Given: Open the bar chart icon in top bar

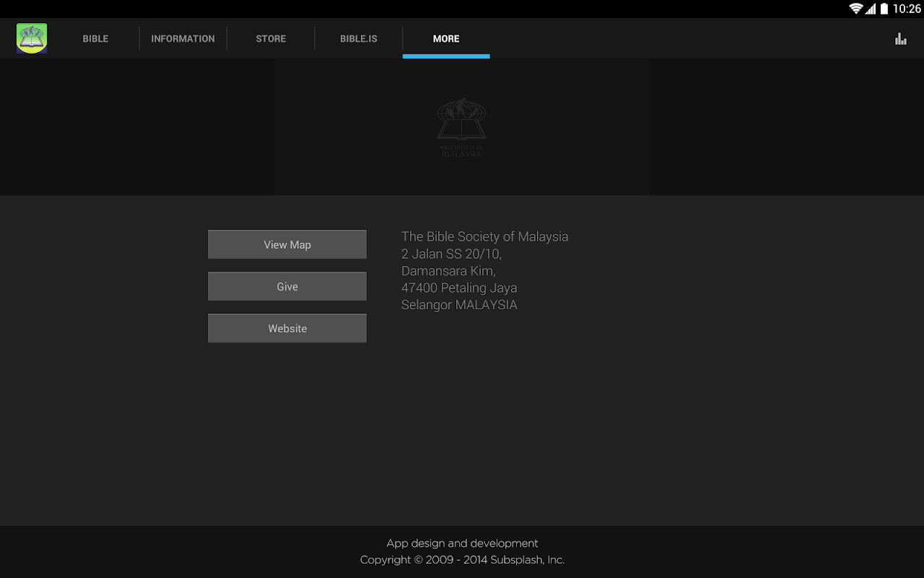Looking at the screenshot, I should tap(901, 39).
